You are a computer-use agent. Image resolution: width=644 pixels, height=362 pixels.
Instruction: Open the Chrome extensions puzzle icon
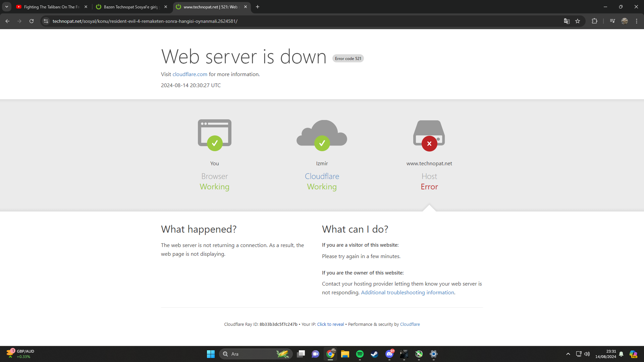point(594,21)
